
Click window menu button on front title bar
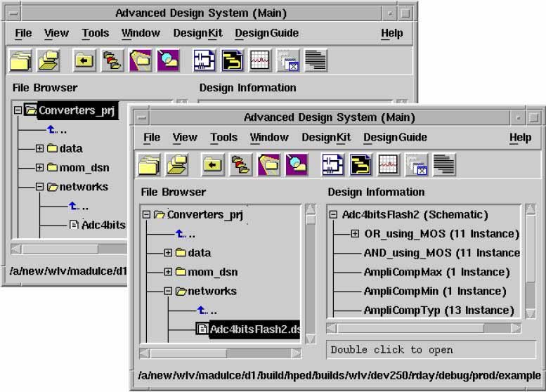142,117
